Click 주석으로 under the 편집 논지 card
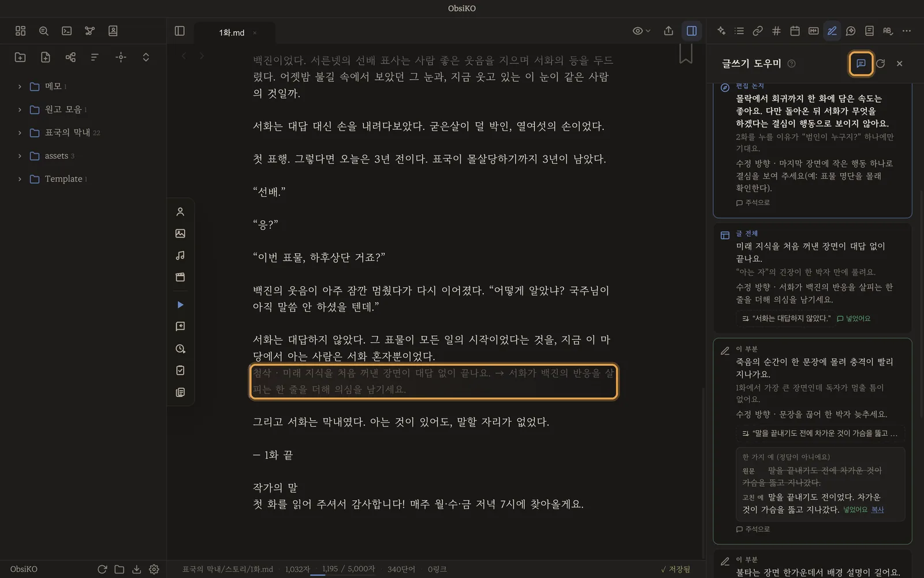 click(x=752, y=203)
